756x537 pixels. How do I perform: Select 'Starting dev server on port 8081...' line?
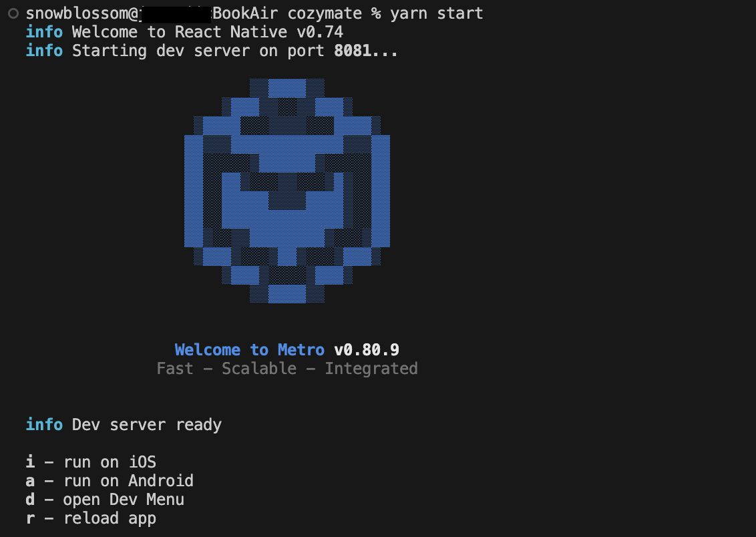(x=212, y=51)
